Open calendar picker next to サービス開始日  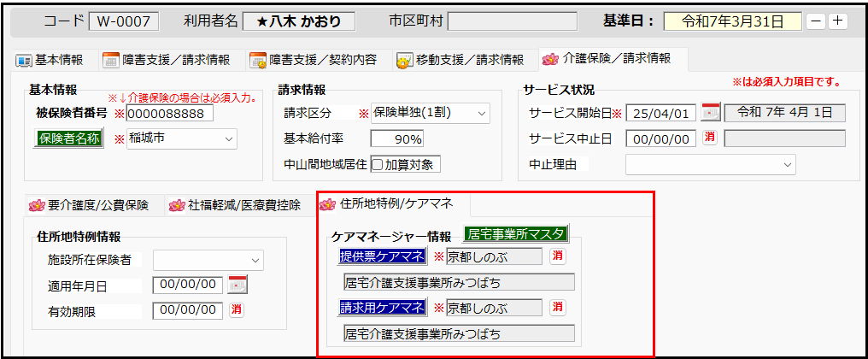pos(710,113)
